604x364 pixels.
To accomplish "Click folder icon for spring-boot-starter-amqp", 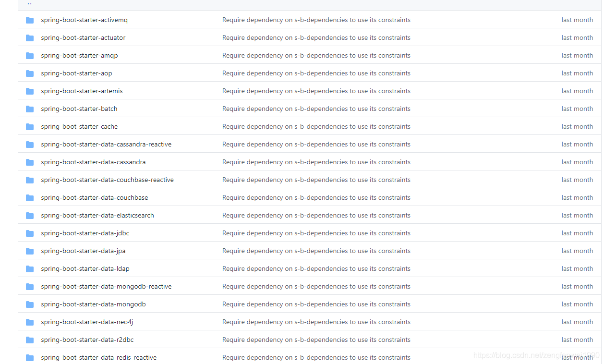I will point(30,56).
